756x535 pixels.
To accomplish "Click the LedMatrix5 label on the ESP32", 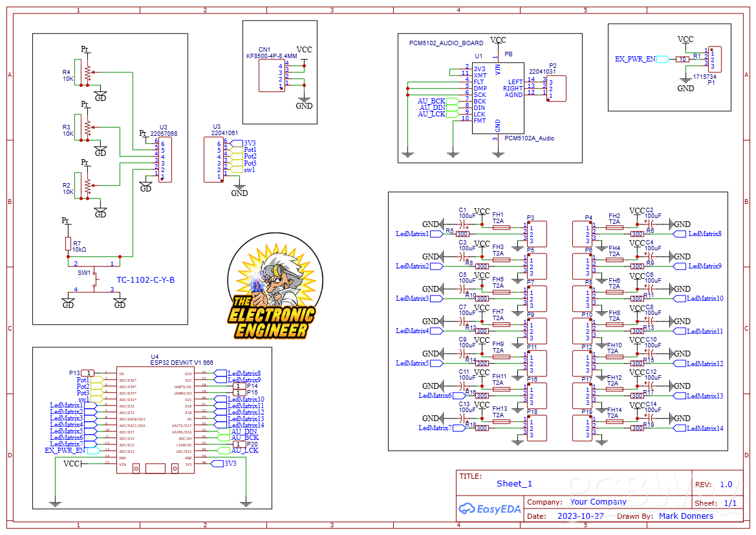I will (x=67, y=431).
